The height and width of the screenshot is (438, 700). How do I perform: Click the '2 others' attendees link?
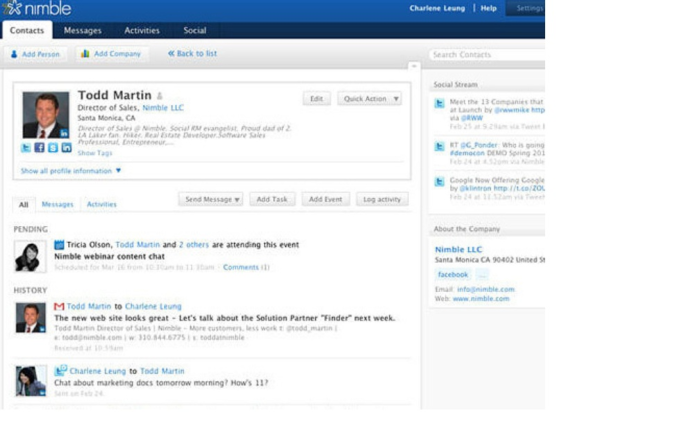click(194, 245)
